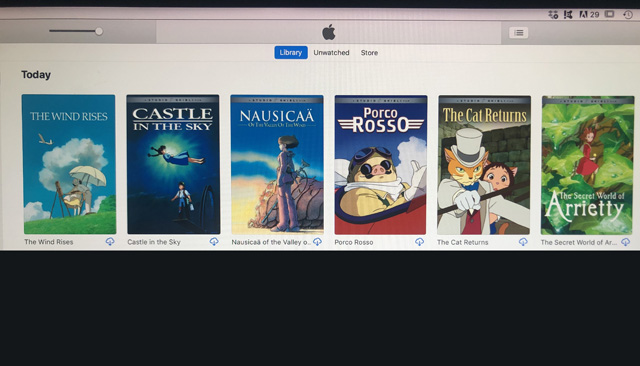This screenshot has width=640, height=366.
Task: Open the display mirroring menu bar icon
Action: [x=609, y=14]
